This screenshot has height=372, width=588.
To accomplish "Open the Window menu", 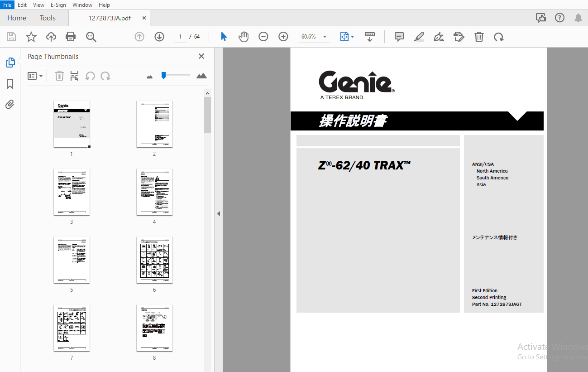I will coord(82,5).
